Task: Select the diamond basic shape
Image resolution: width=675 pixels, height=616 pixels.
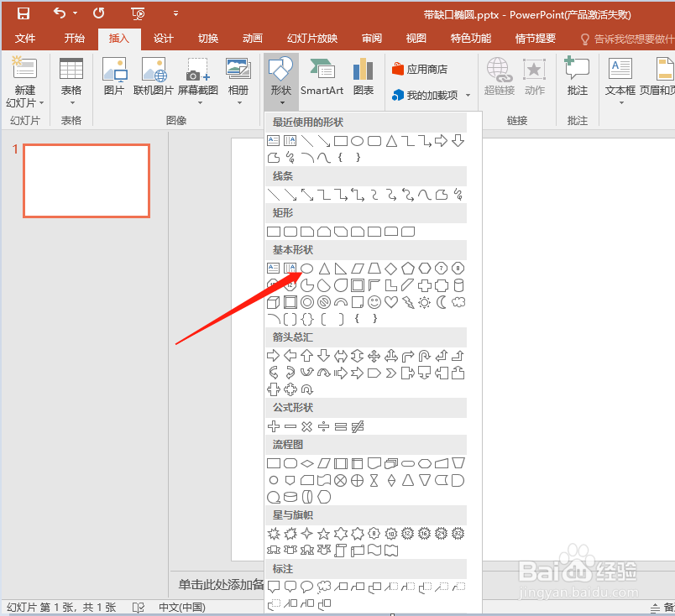Action: [x=391, y=269]
